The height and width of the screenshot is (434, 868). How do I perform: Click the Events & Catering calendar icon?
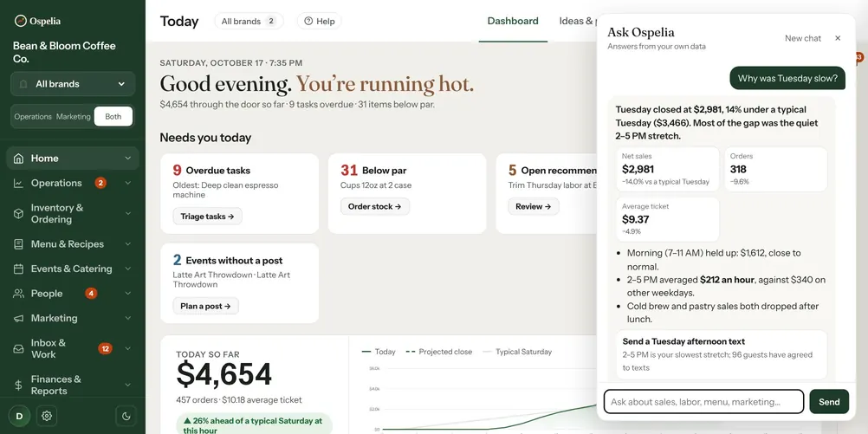click(18, 269)
